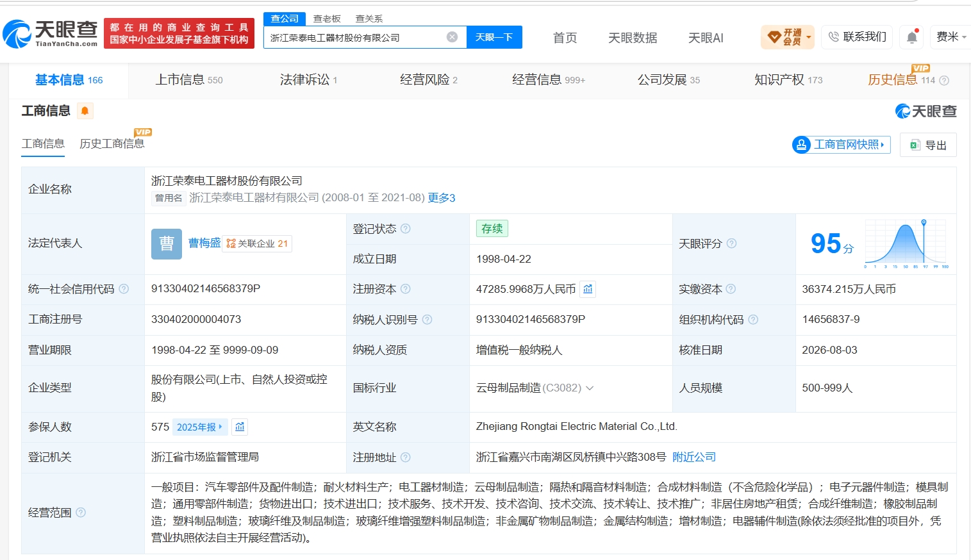
Task: Click the 关联企业 21 tag
Action: (257, 243)
